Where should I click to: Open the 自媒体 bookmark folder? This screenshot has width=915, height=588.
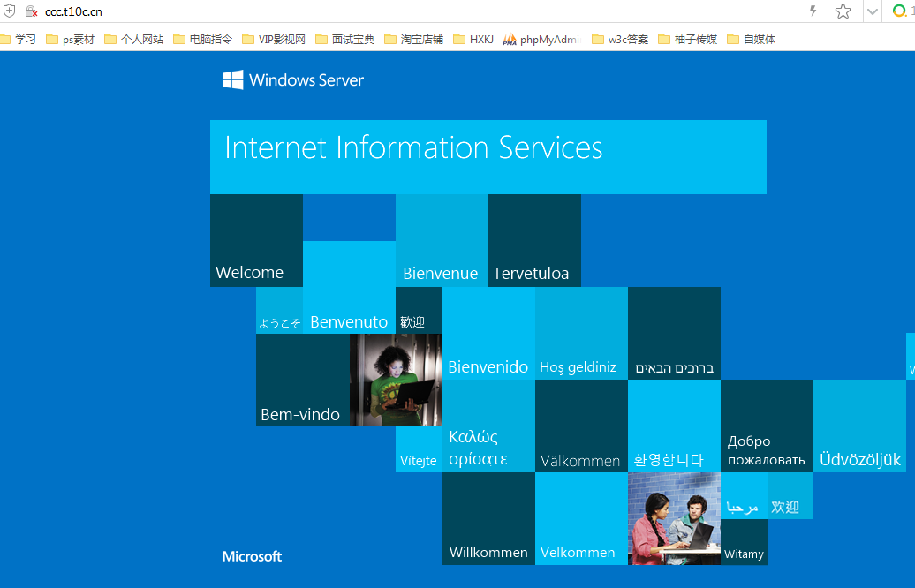pyautogui.click(x=751, y=39)
